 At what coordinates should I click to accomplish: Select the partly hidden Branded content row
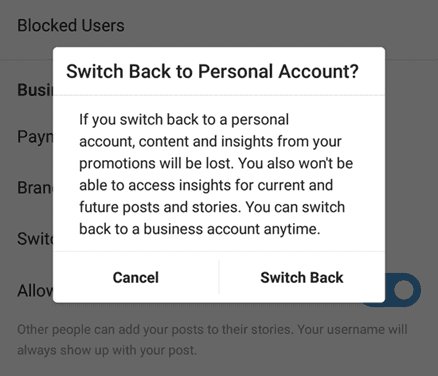pos(35,188)
